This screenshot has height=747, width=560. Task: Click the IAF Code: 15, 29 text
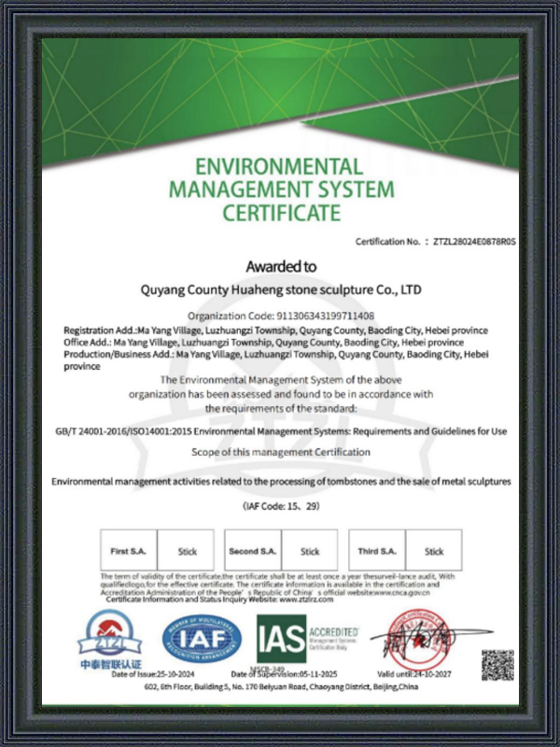coord(281,506)
